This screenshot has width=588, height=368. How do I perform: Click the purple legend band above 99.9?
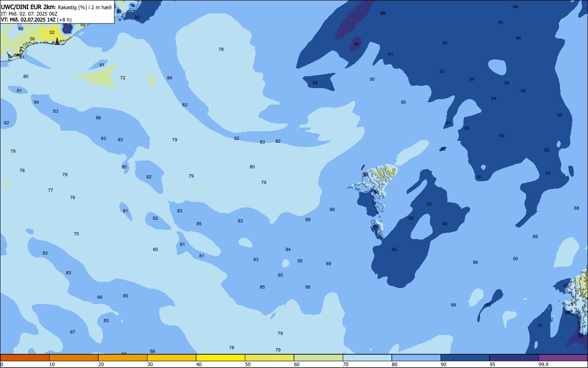(x=563, y=357)
